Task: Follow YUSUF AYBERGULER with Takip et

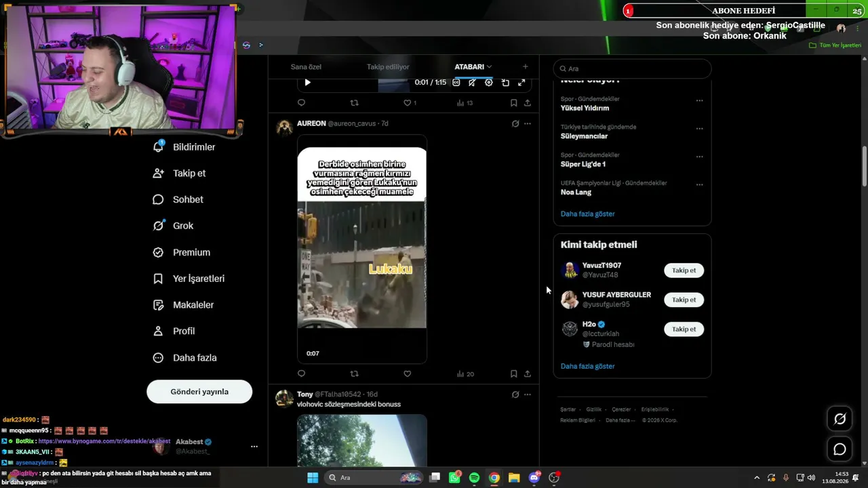Action: pyautogui.click(x=684, y=300)
